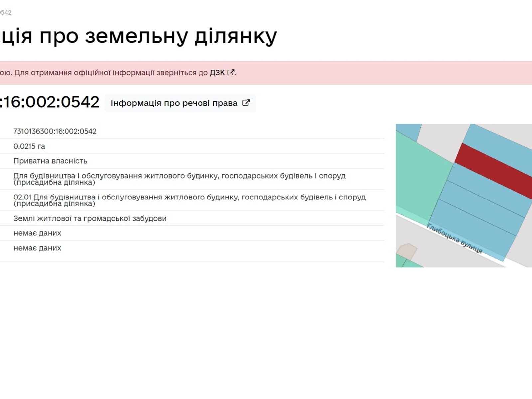Click the external link icon on 'Інформація про речові права'

coord(246,103)
